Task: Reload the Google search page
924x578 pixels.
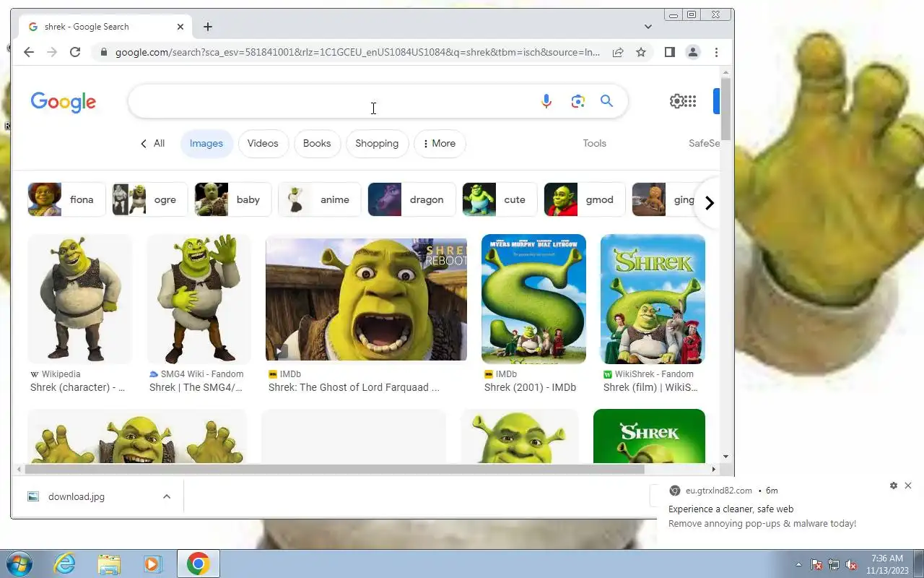Action: click(x=75, y=52)
